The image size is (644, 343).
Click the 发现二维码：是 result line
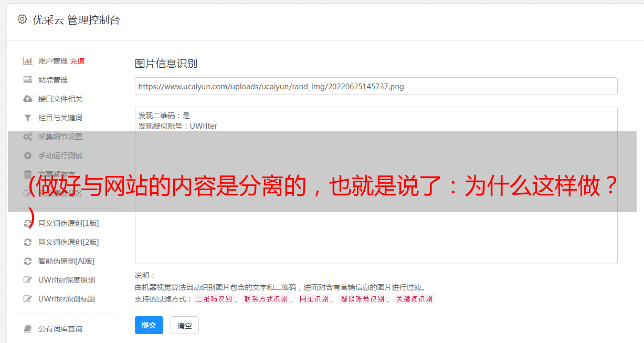coord(164,116)
